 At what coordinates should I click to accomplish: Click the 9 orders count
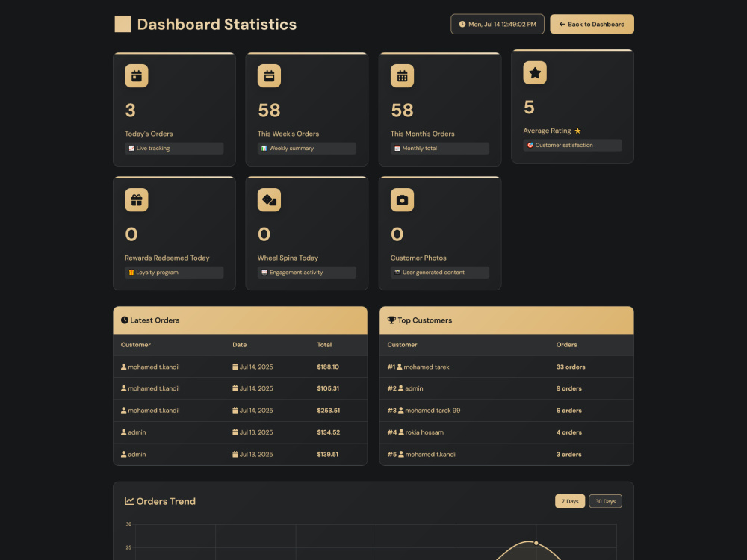568,388
